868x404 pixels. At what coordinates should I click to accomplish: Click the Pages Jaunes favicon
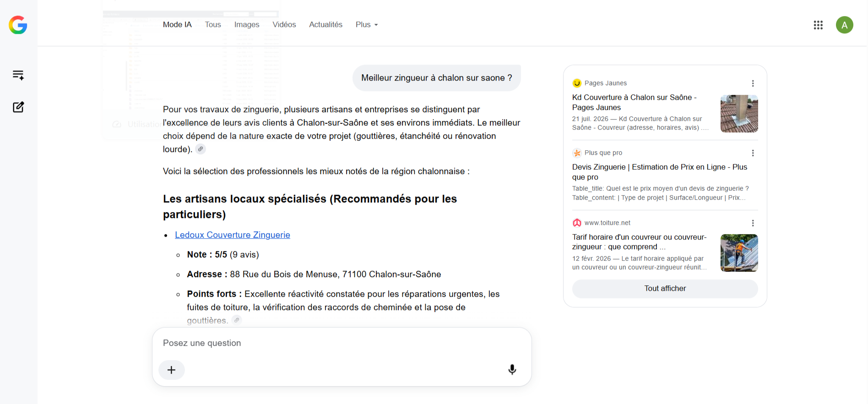click(577, 83)
